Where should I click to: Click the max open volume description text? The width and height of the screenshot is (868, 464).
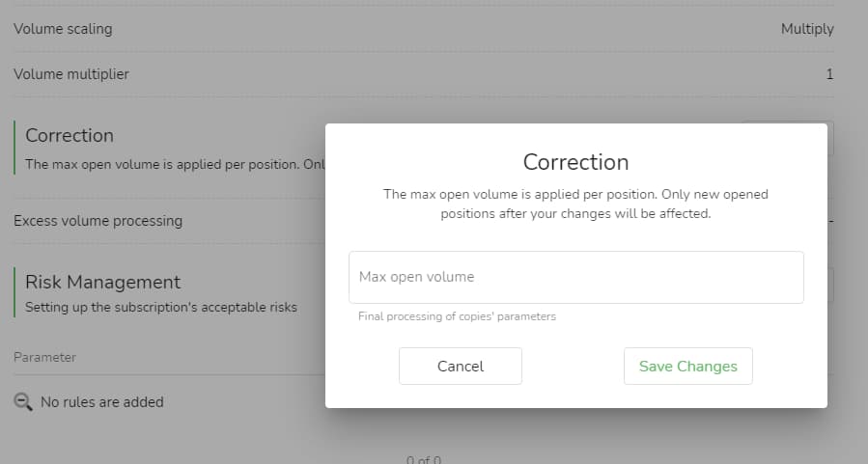pos(575,204)
